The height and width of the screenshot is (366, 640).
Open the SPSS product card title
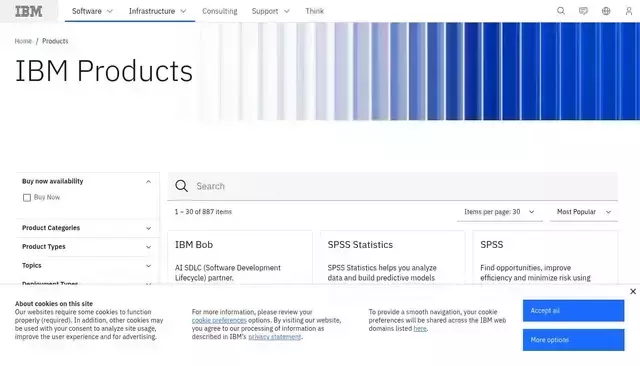point(491,244)
